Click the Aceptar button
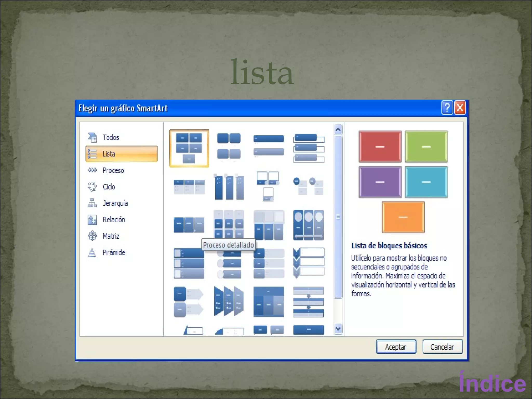This screenshot has width=532, height=399. click(396, 347)
